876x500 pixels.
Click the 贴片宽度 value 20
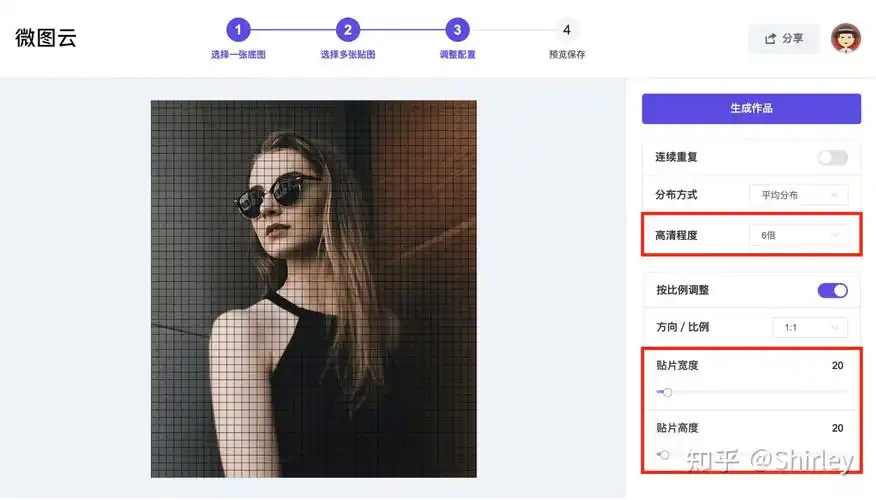click(x=837, y=365)
